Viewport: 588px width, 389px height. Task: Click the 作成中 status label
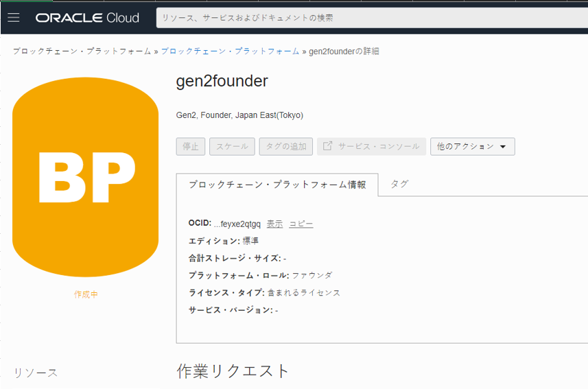[x=86, y=294]
